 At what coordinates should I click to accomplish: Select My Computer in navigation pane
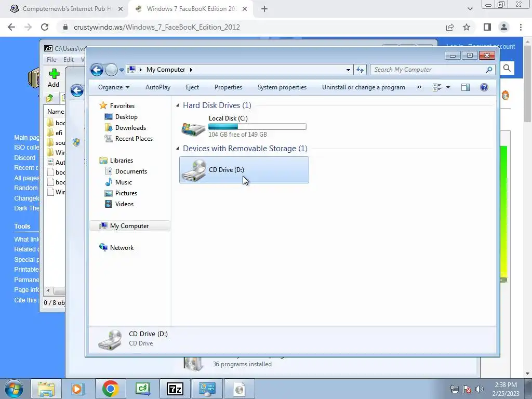[x=130, y=226]
